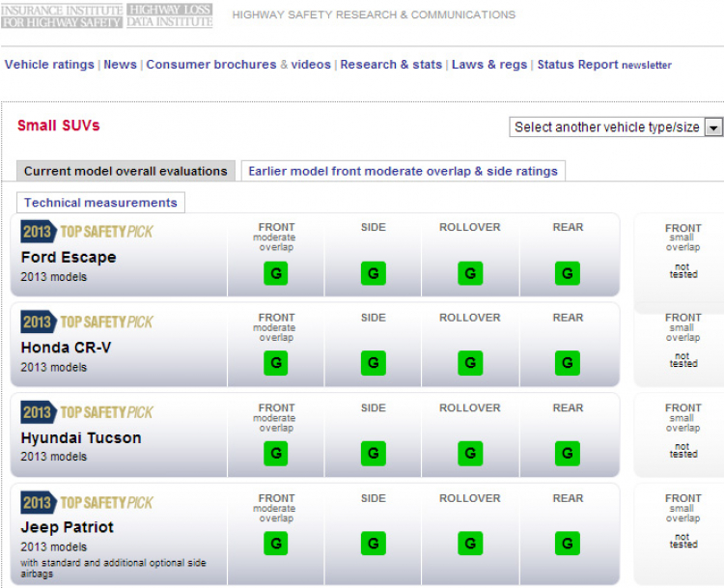
Task: Click the 'REAR' header in Hyundai Tucson row
Action: click(x=568, y=407)
